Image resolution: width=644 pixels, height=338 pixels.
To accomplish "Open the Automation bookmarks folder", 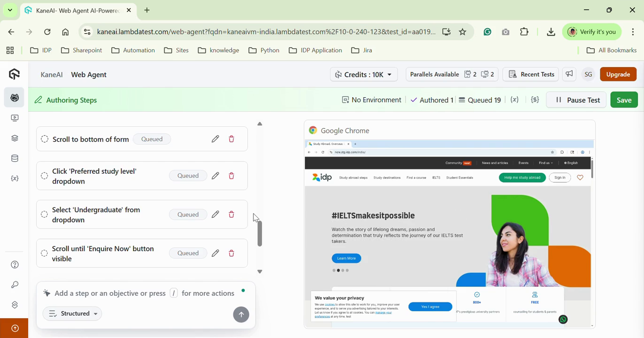I will [133, 50].
